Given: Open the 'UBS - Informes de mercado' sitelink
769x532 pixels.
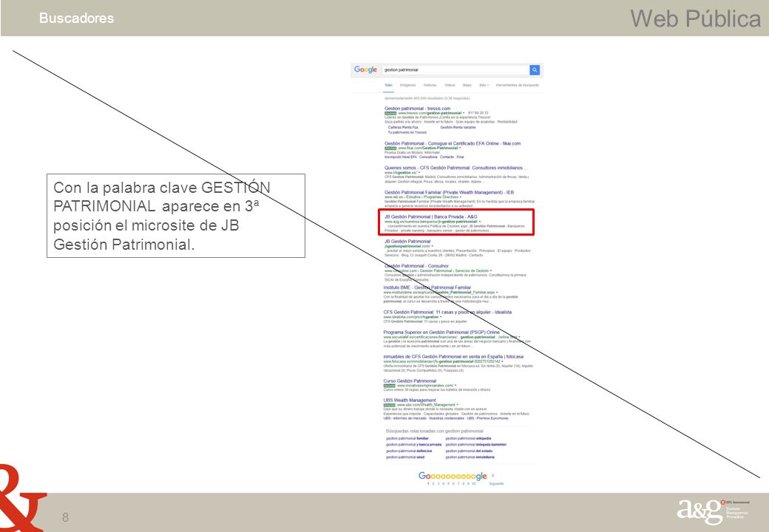Looking at the screenshot, I should coord(405,418).
